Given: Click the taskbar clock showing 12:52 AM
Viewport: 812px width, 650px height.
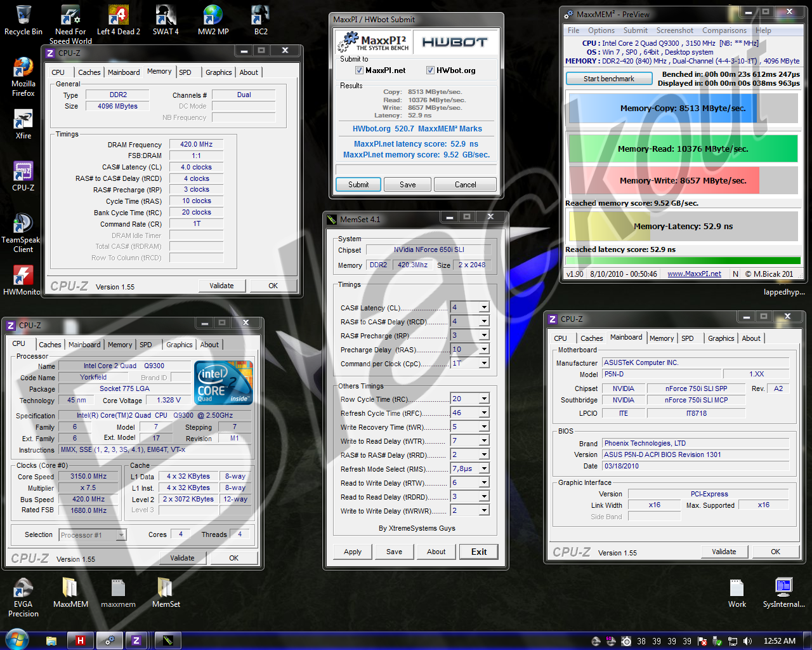Looking at the screenshot, I should point(780,641).
